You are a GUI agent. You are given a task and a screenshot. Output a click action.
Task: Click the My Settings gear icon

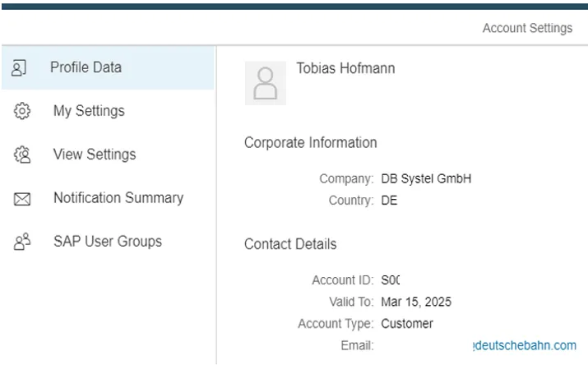pos(22,111)
